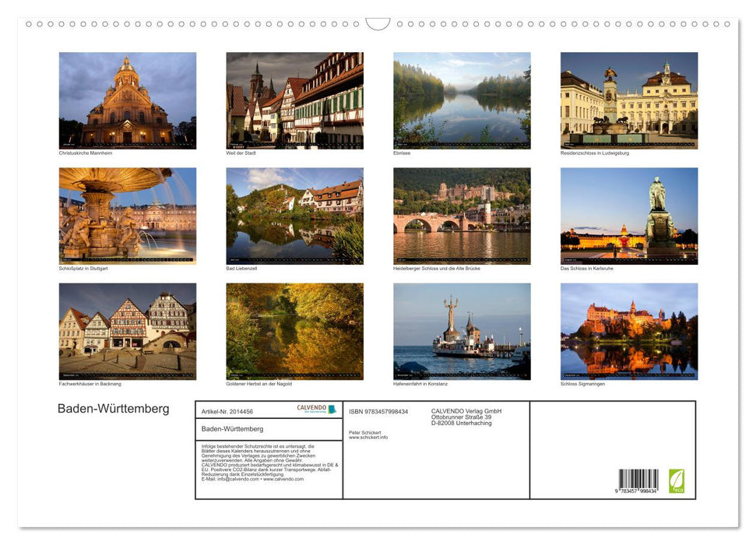The width and height of the screenshot is (756, 545).
Task: View the Hafeneinfahrt in Konstanz image
Action: pos(462,330)
